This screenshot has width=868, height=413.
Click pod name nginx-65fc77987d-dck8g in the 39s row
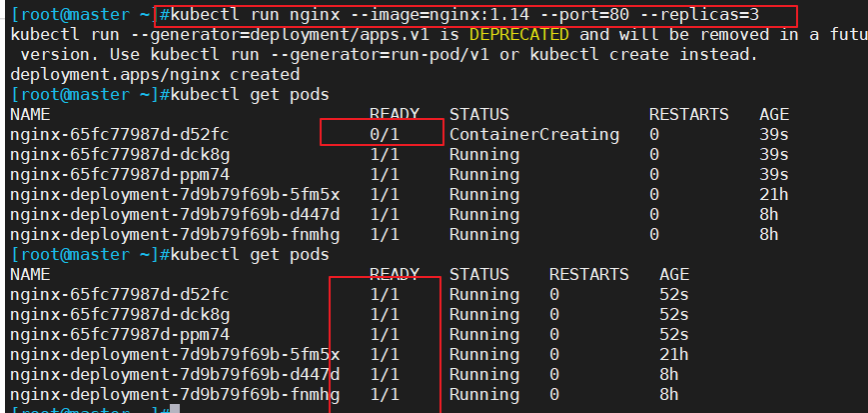coord(120,154)
